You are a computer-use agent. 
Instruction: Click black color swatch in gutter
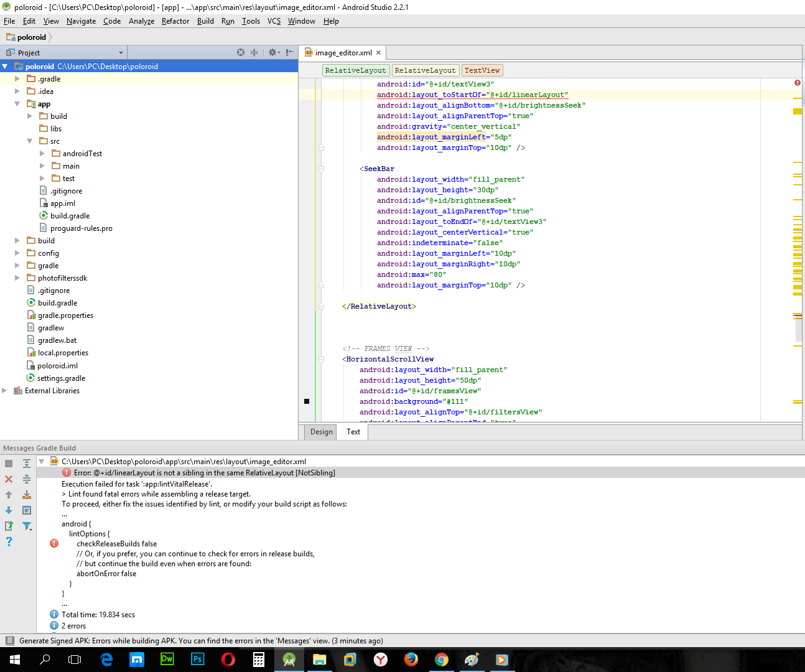pos(307,401)
